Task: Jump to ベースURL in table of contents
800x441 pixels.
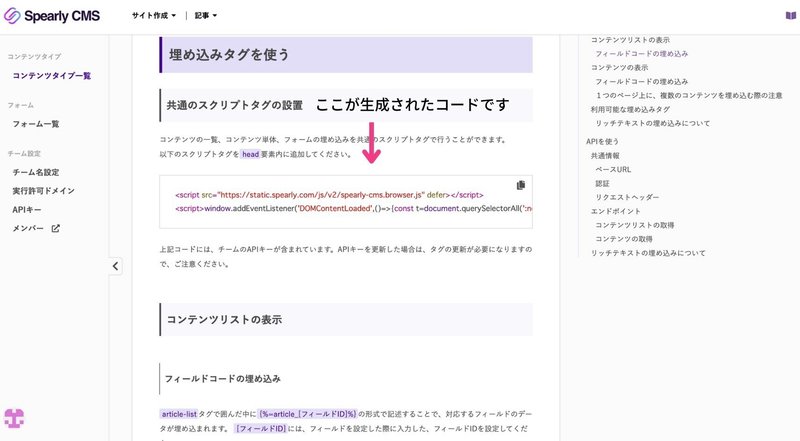Action: pyautogui.click(x=613, y=169)
